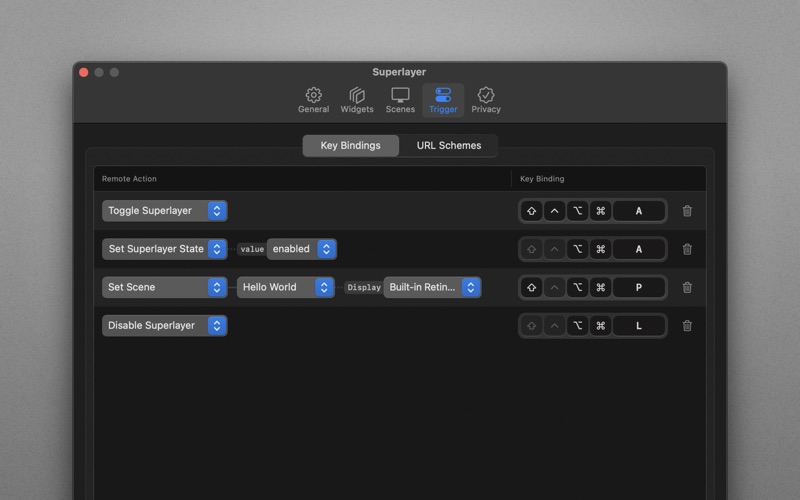
Task: Remove the Set Scene binding row
Action: (x=687, y=287)
